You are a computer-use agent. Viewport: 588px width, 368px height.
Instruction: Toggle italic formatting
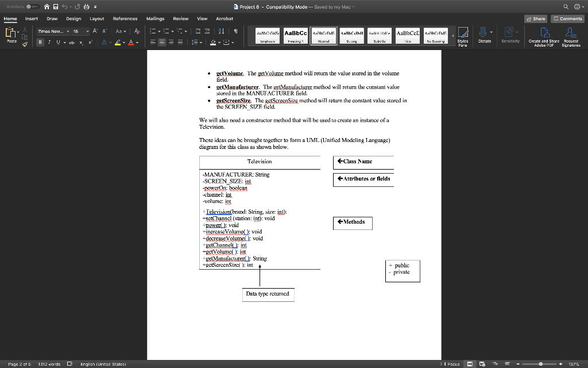[x=49, y=43]
